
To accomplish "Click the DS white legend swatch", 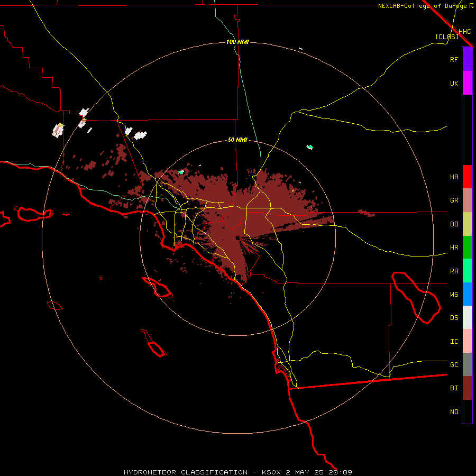I will [x=467, y=317].
